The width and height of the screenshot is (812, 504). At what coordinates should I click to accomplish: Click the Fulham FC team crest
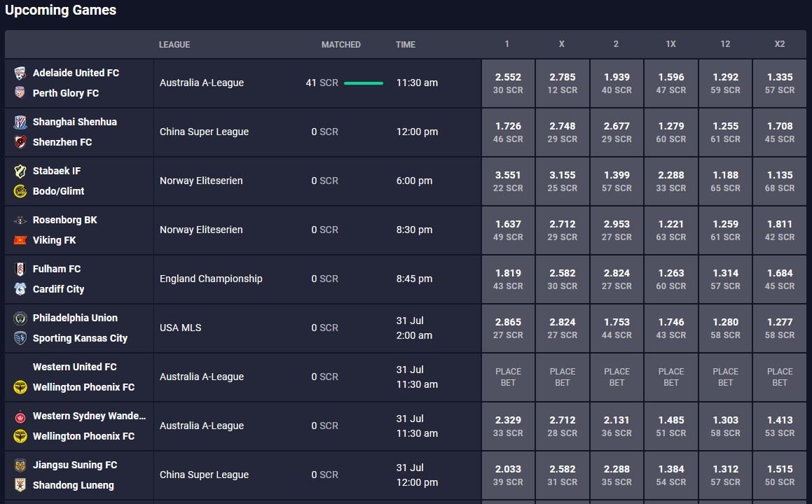[x=20, y=269]
